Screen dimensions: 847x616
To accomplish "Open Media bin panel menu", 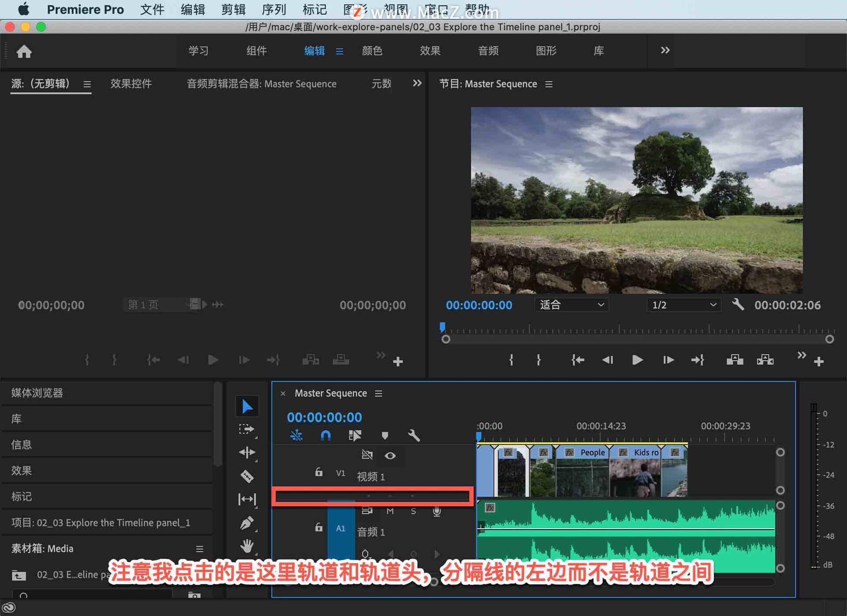I will coord(199,549).
